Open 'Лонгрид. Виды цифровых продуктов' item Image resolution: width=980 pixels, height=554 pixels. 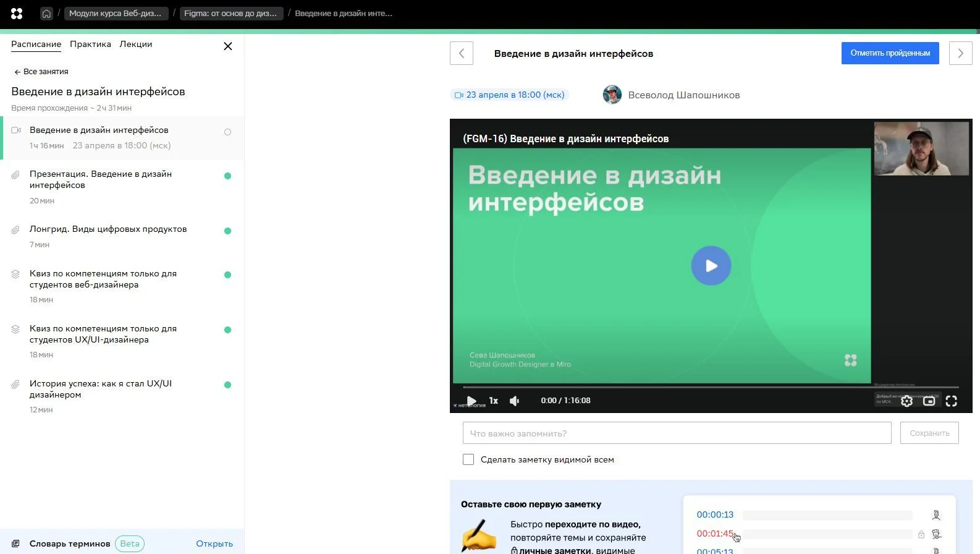pos(122,236)
